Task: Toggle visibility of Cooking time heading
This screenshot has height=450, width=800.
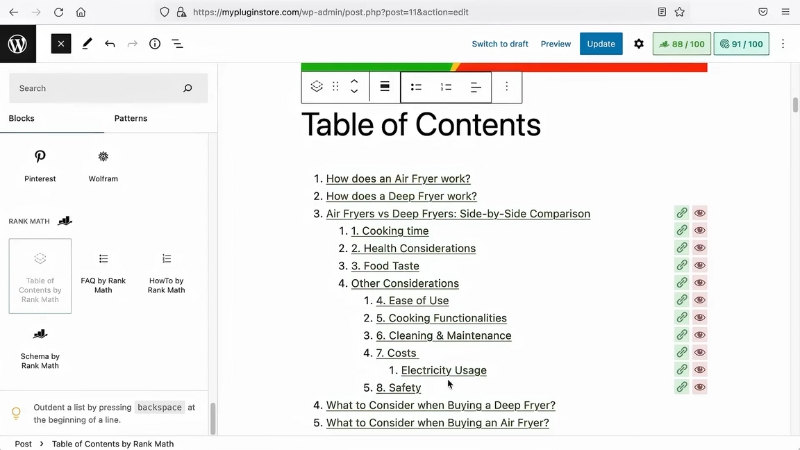Action: [699, 231]
